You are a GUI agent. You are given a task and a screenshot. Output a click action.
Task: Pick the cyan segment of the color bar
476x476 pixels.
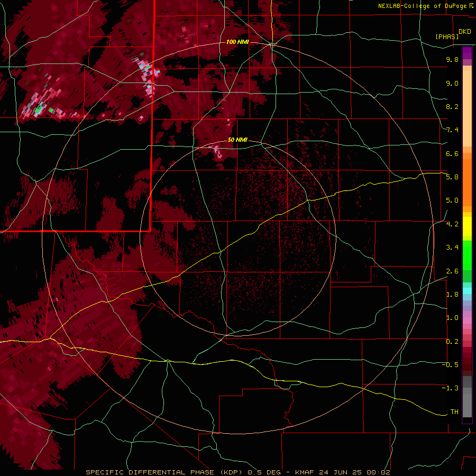point(467,291)
